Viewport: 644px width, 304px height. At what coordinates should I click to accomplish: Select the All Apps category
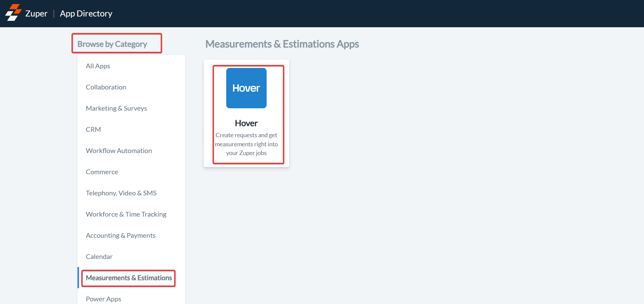coord(98,66)
